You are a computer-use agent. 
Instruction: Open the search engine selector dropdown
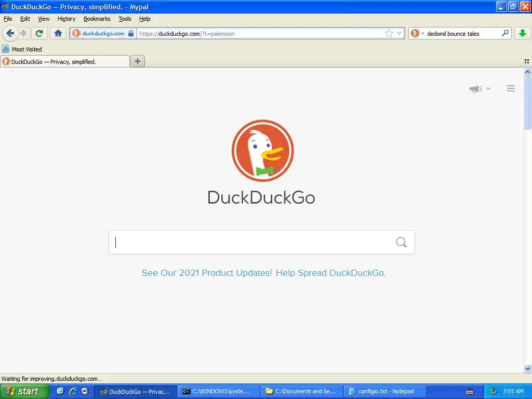[x=417, y=33]
